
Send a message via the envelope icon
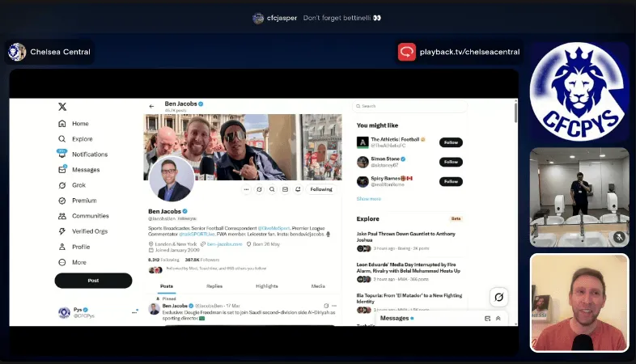pyautogui.click(x=285, y=189)
